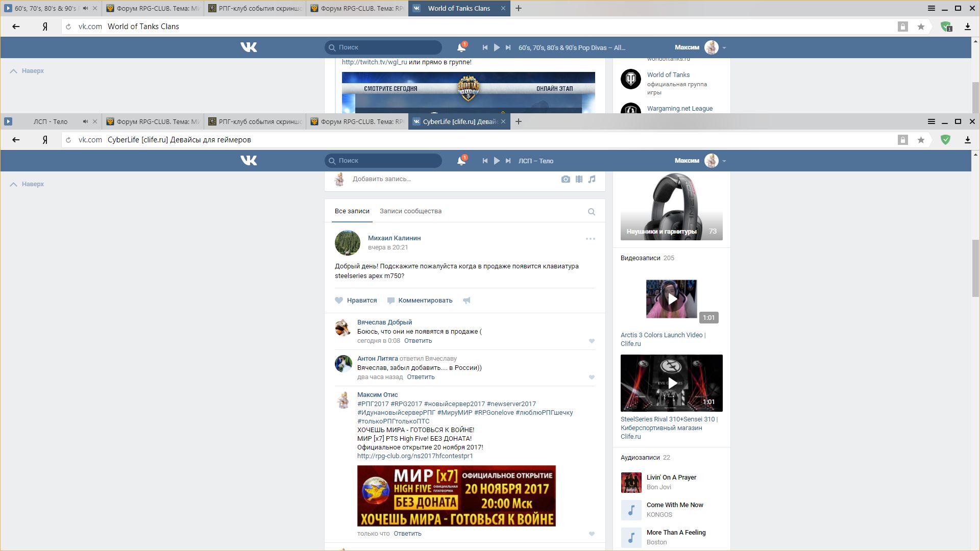Switch to Записи сообщества tab
Viewport: 980px width, 551px height.
[410, 211]
